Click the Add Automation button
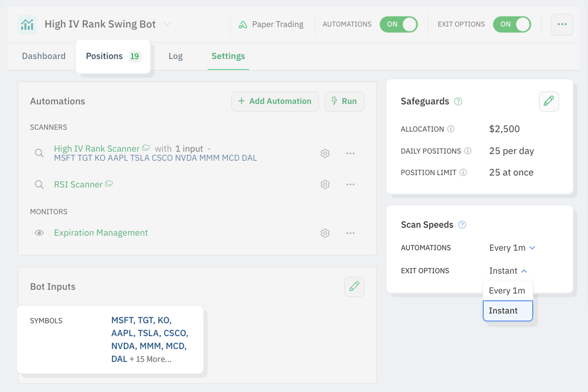Viewport: 588px width, 392px height. (x=275, y=101)
